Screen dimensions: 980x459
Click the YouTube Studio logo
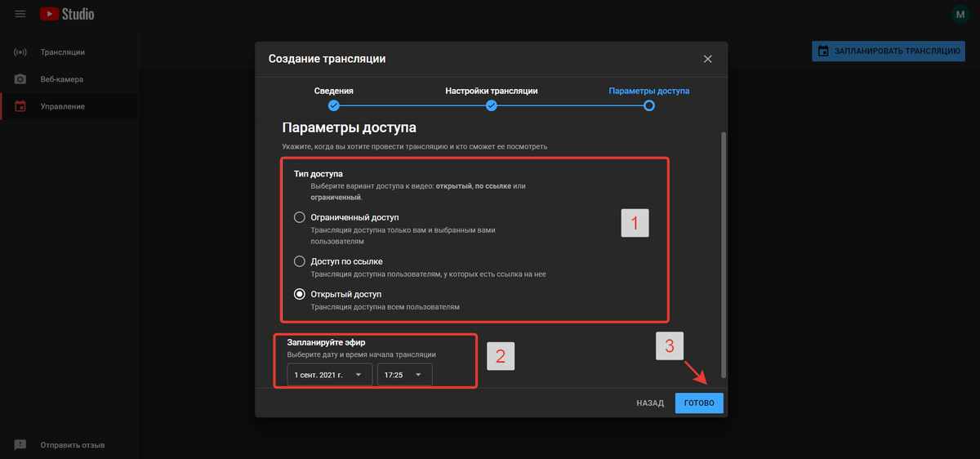[x=67, y=14]
